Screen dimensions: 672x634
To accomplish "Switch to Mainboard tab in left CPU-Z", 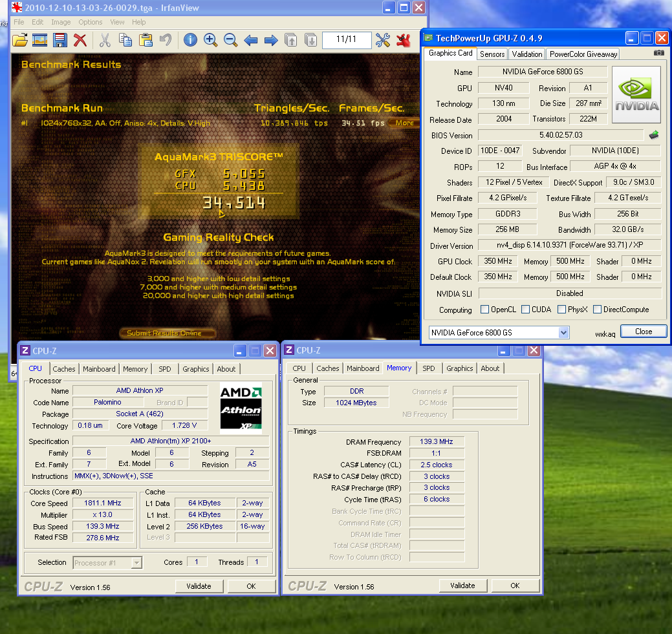I will tap(99, 369).
